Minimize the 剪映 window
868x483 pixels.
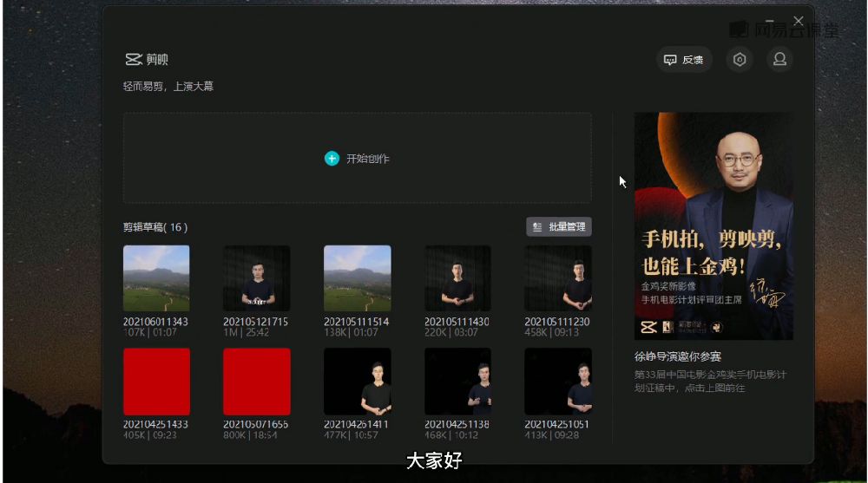(769, 21)
